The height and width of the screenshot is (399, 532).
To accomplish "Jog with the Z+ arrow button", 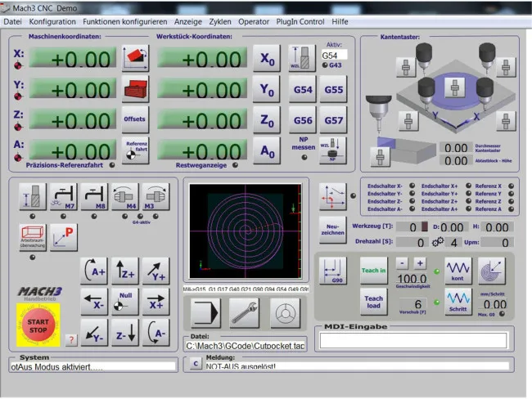I will click(124, 271).
